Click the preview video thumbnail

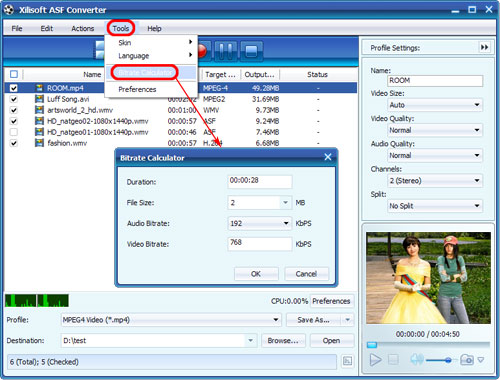[428, 278]
